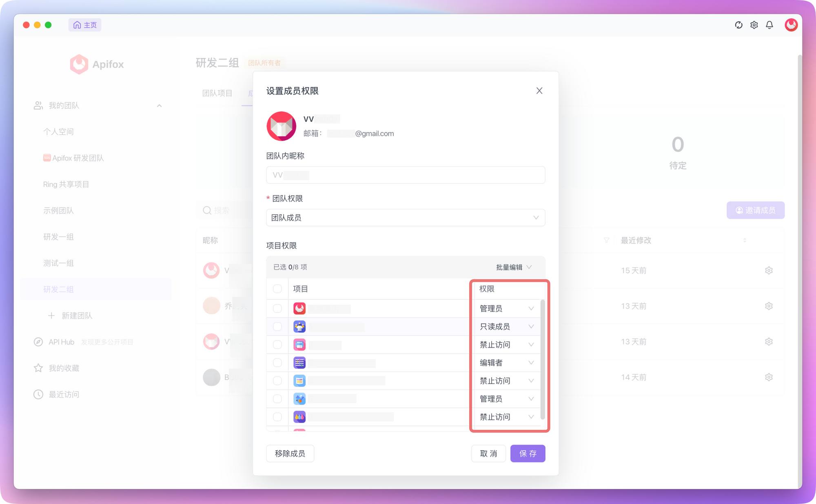
Task: Open the 批量编辑 dropdown
Action: click(x=514, y=267)
